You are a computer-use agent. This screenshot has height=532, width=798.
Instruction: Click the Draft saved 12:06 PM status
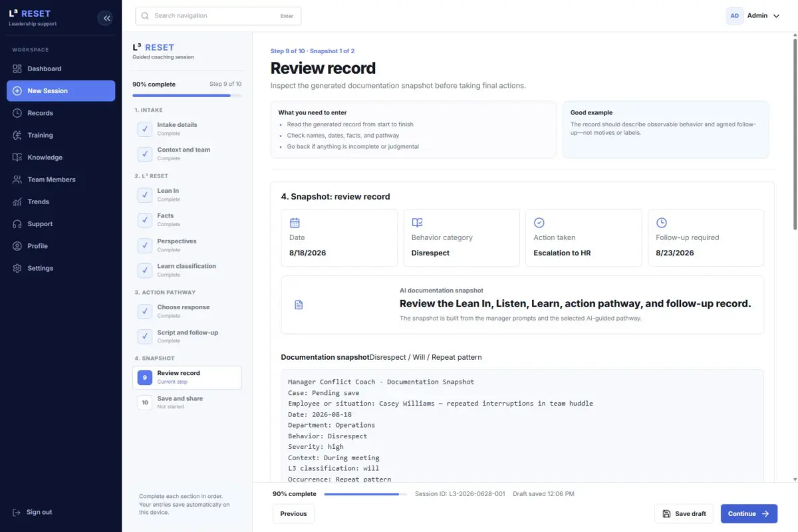pyautogui.click(x=543, y=494)
